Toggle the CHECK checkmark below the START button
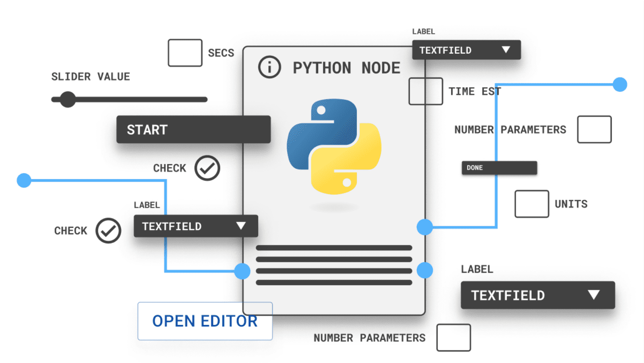 pyautogui.click(x=207, y=168)
